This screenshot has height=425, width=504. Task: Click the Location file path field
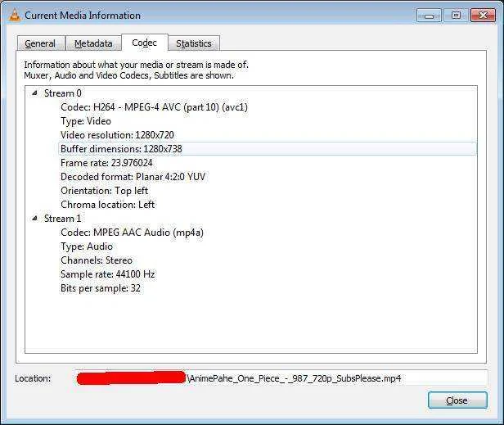coord(281,378)
